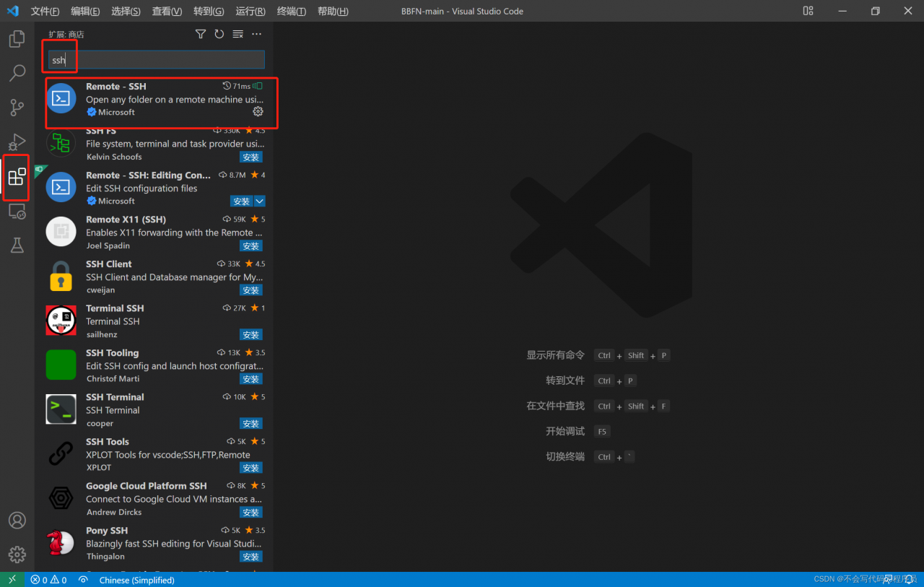Viewport: 924px width, 587px height.
Task: Install the Google Cloud Platform SSH extension
Action: (x=251, y=513)
